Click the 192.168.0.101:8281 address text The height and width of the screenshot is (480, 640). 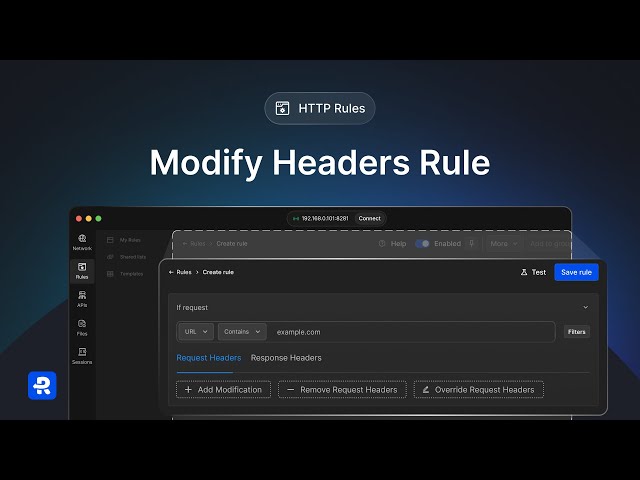(x=325, y=219)
